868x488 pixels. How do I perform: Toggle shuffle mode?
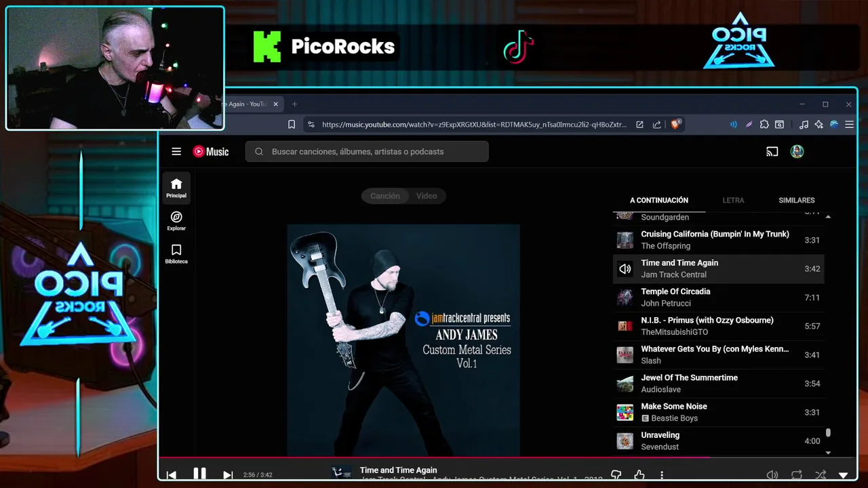pyautogui.click(x=821, y=475)
